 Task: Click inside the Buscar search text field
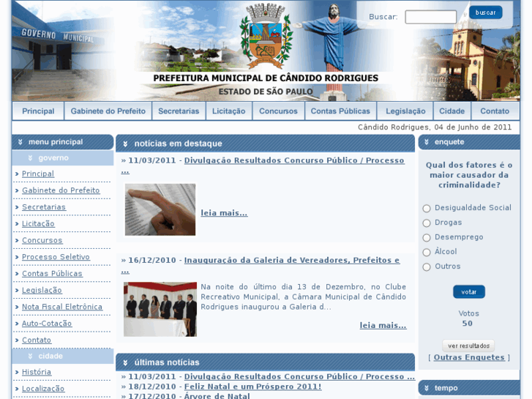430,17
